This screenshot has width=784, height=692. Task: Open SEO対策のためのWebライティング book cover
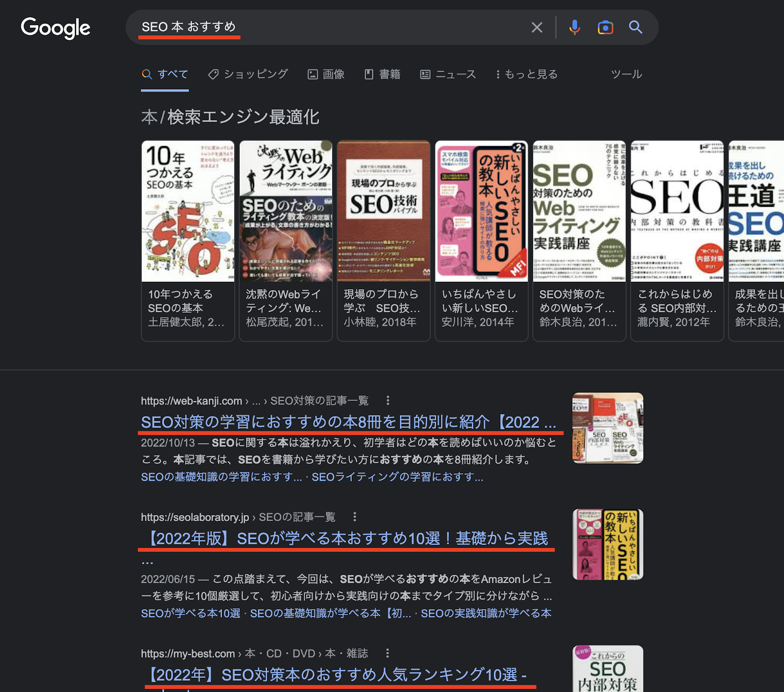579,211
